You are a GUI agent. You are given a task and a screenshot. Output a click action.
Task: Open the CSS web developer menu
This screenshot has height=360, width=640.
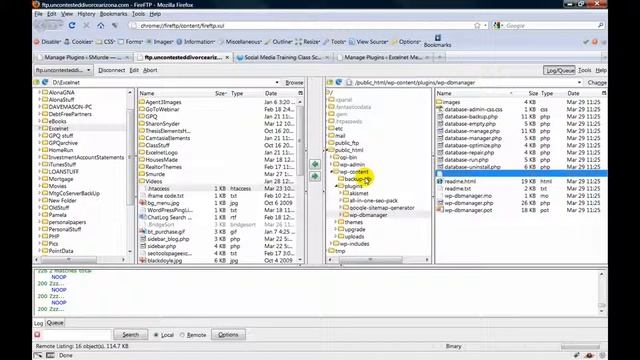pyautogui.click(x=106, y=42)
